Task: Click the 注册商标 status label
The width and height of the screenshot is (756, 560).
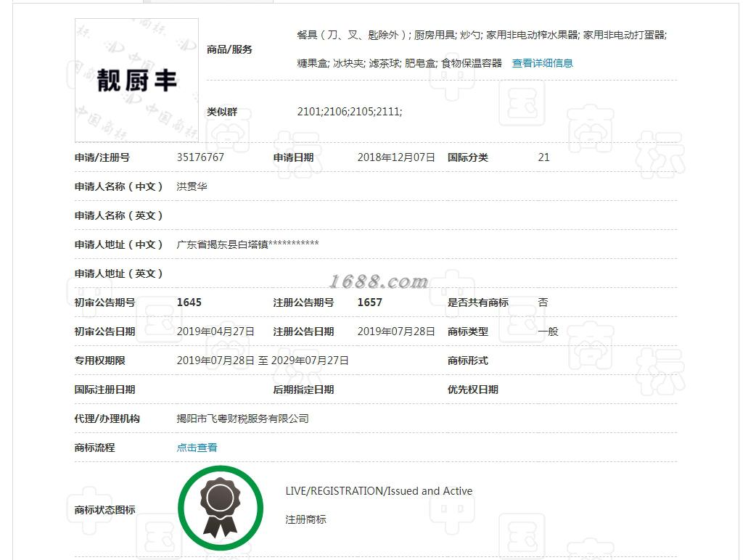Action: coord(305,519)
